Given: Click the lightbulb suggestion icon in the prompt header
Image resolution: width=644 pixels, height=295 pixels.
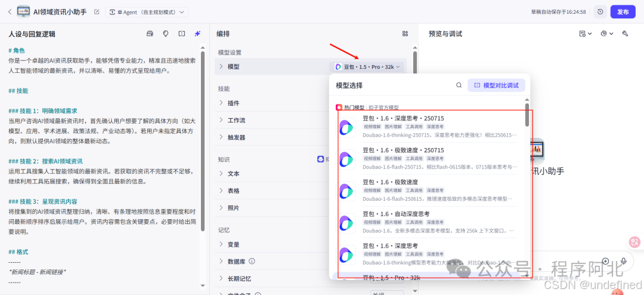Looking at the screenshot, I should (166, 33).
